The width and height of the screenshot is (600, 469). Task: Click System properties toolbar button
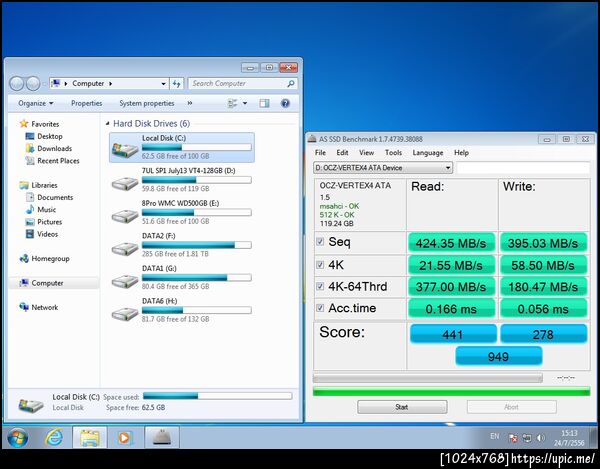[147, 103]
